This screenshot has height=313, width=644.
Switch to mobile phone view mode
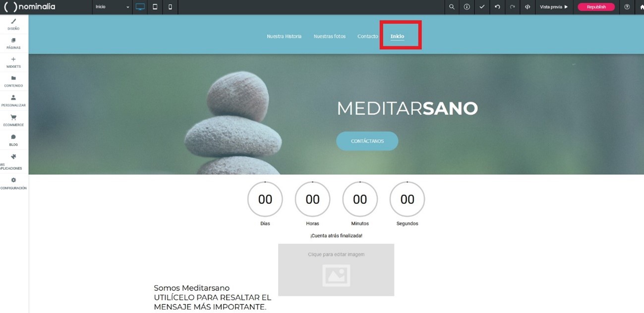coord(170,7)
